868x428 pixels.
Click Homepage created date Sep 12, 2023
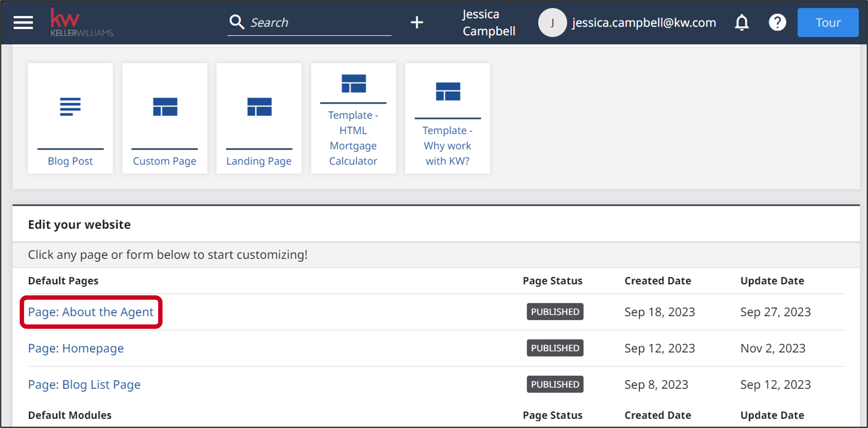[660, 348]
